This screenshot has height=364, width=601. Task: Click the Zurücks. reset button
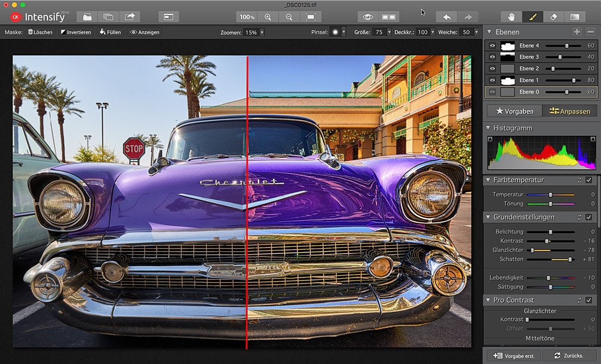click(x=569, y=356)
